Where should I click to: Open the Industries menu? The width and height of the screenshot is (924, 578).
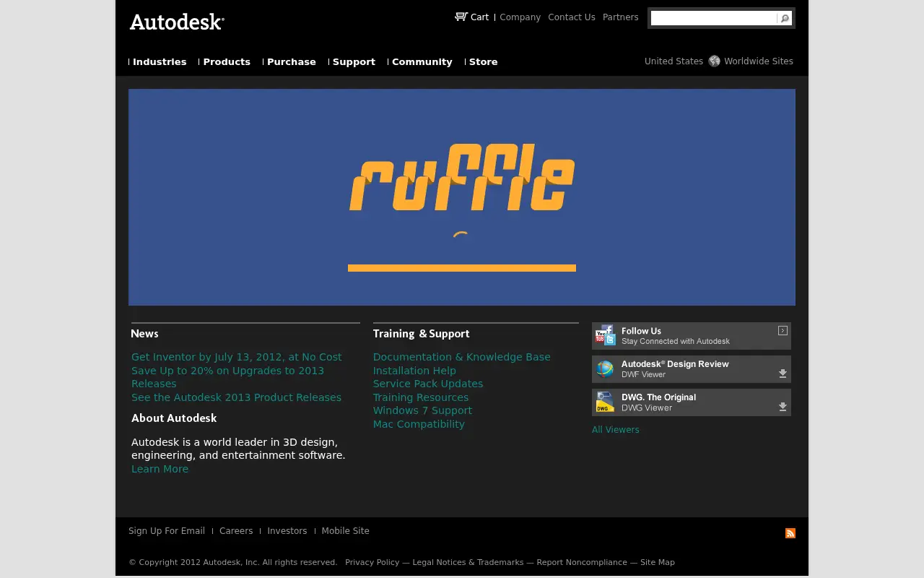[160, 61]
